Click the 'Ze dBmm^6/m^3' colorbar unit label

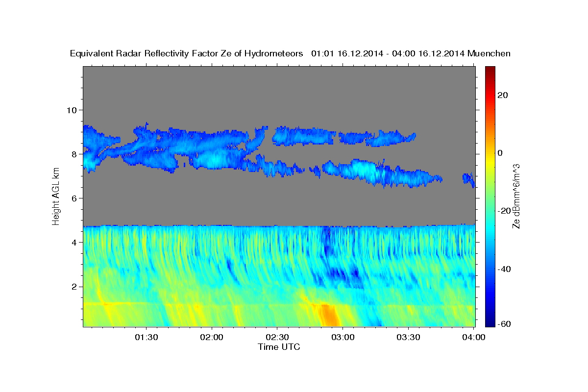tap(516, 196)
